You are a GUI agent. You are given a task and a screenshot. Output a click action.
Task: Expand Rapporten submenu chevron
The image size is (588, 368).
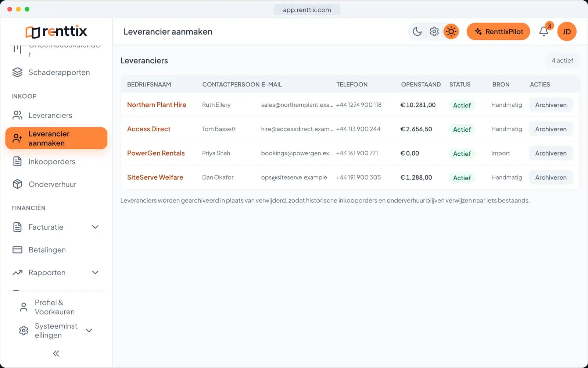point(95,273)
